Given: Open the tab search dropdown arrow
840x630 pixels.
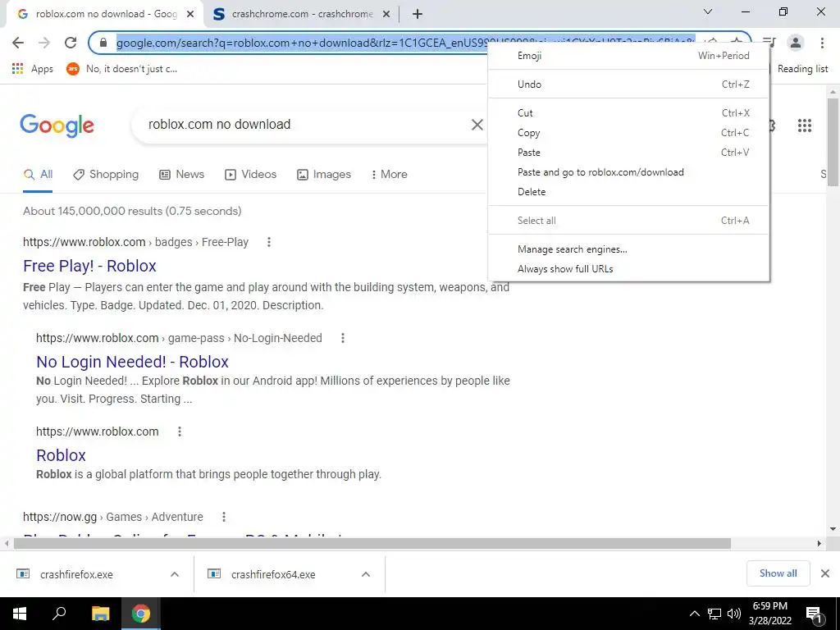Looking at the screenshot, I should [708, 11].
